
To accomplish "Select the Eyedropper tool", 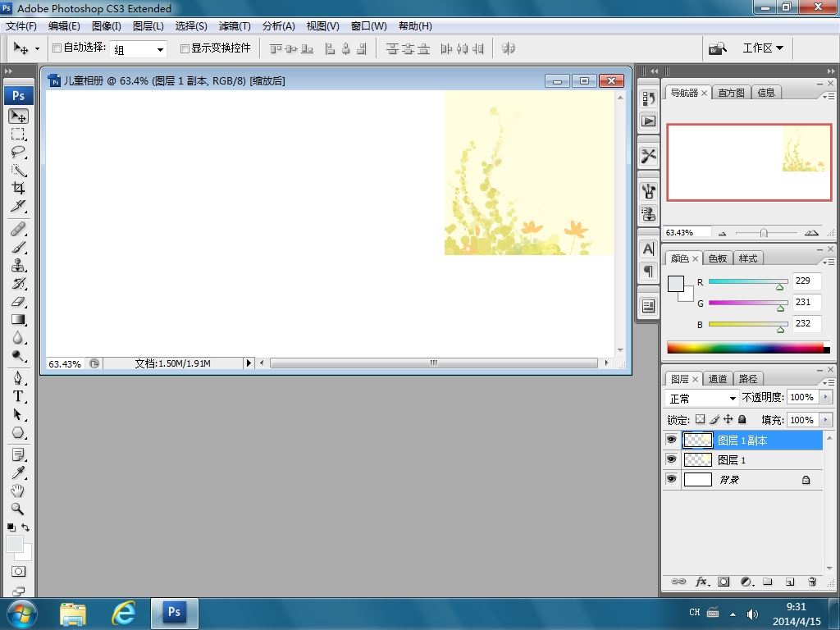I will [19, 473].
